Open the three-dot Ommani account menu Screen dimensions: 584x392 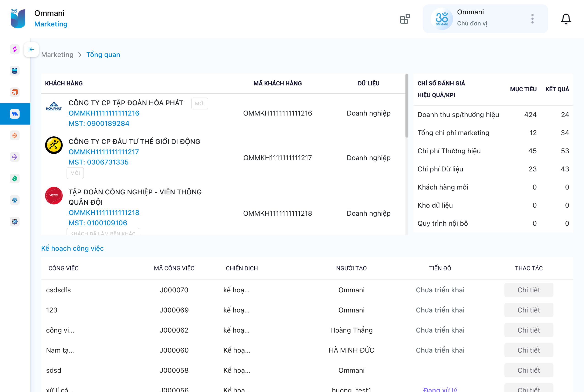(x=532, y=19)
